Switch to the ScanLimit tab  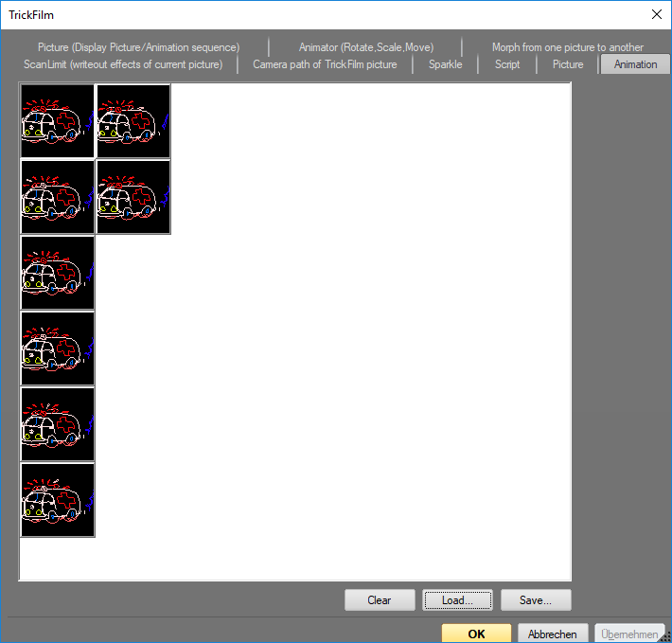(x=123, y=64)
